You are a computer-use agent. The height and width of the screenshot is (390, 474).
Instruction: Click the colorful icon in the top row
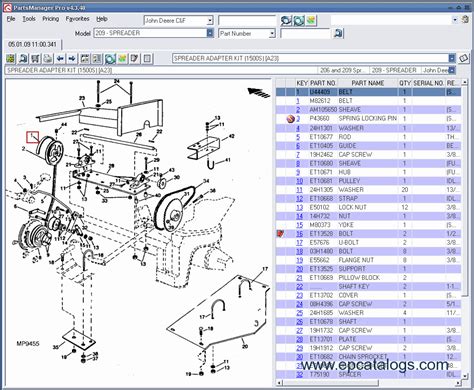311,21
